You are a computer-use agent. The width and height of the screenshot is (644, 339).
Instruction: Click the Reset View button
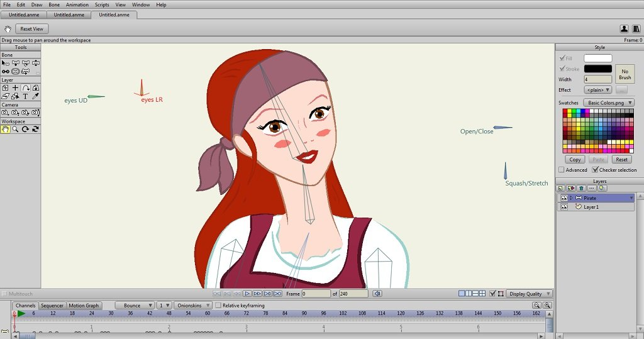coord(31,29)
